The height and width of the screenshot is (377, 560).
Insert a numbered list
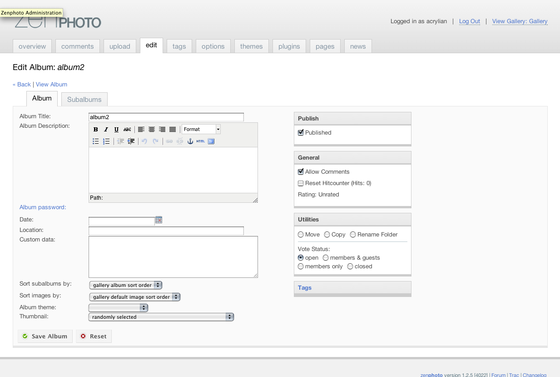(106, 141)
